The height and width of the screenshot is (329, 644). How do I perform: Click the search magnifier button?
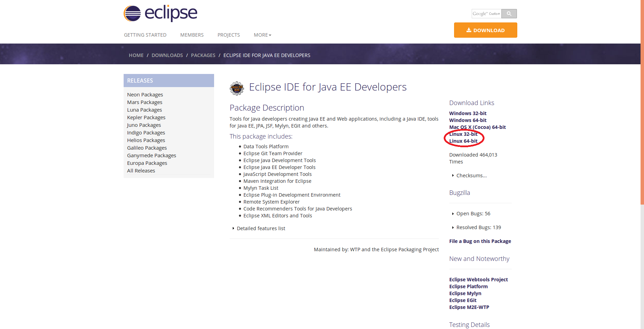pyautogui.click(x=509, y=13)
